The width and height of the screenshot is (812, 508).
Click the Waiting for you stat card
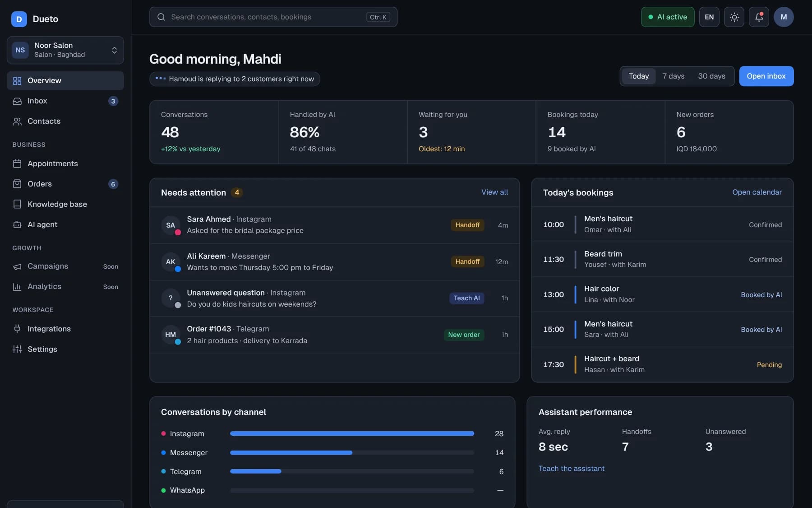[x=471, y=132]
